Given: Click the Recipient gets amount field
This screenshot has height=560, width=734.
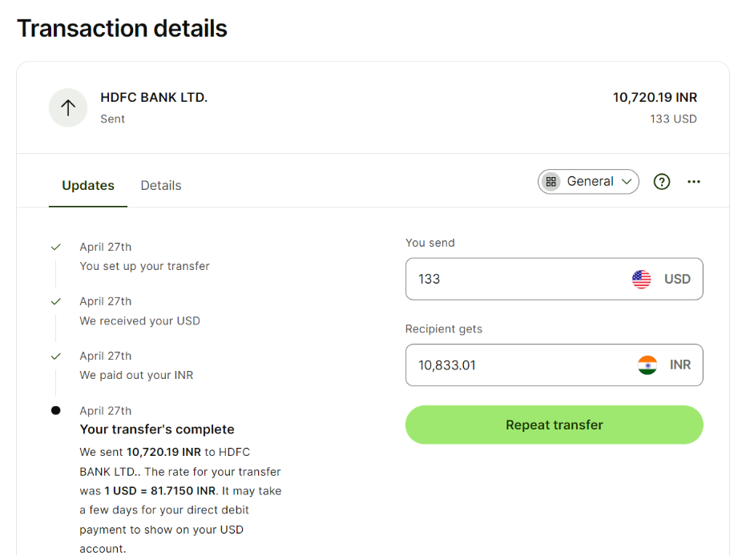Looking at the screenshot, I should pos(555,365).
